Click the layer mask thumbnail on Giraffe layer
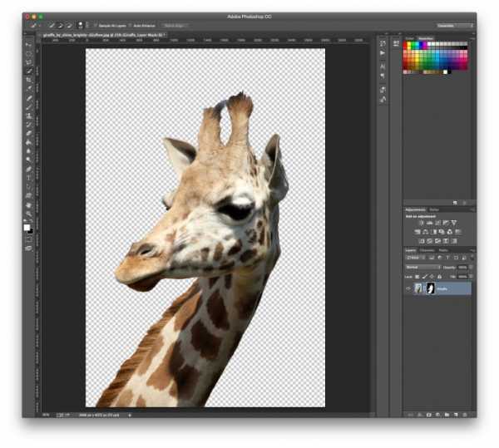 click(431, 288)
